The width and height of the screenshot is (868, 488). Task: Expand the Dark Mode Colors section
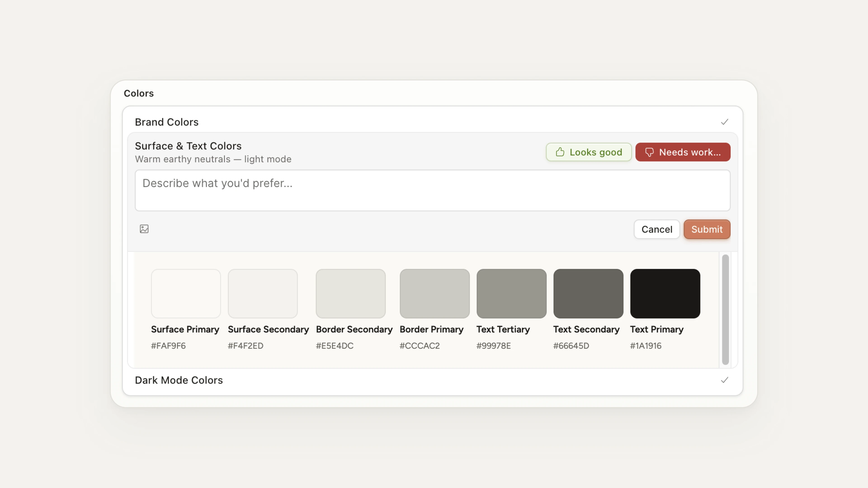tap(179, 380)
